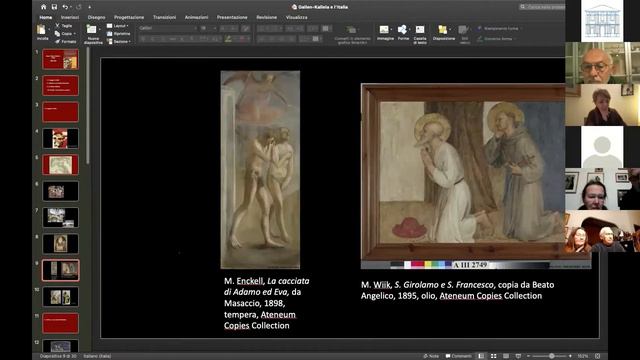Screen dimensions: 640x360
Task: Start slideshow from status bar icon
Action: [518, 356]
